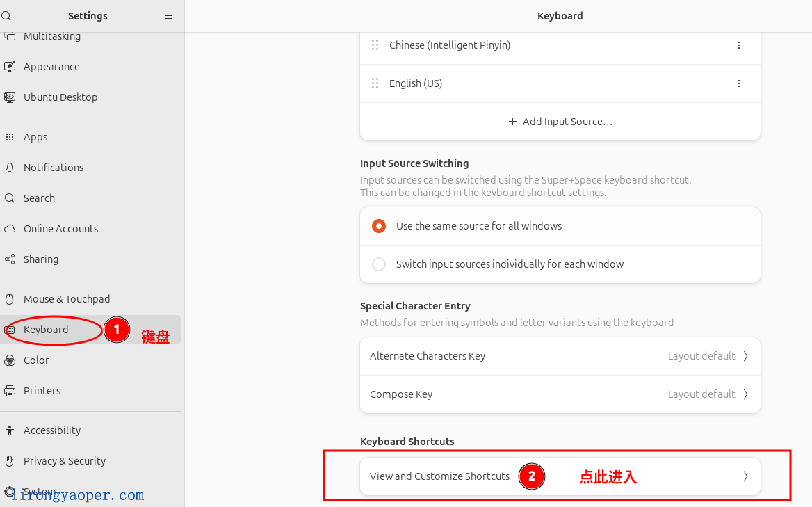Open the Appearance settings icon
This screenshot has height=507, width=812.
tap(10, 66)
